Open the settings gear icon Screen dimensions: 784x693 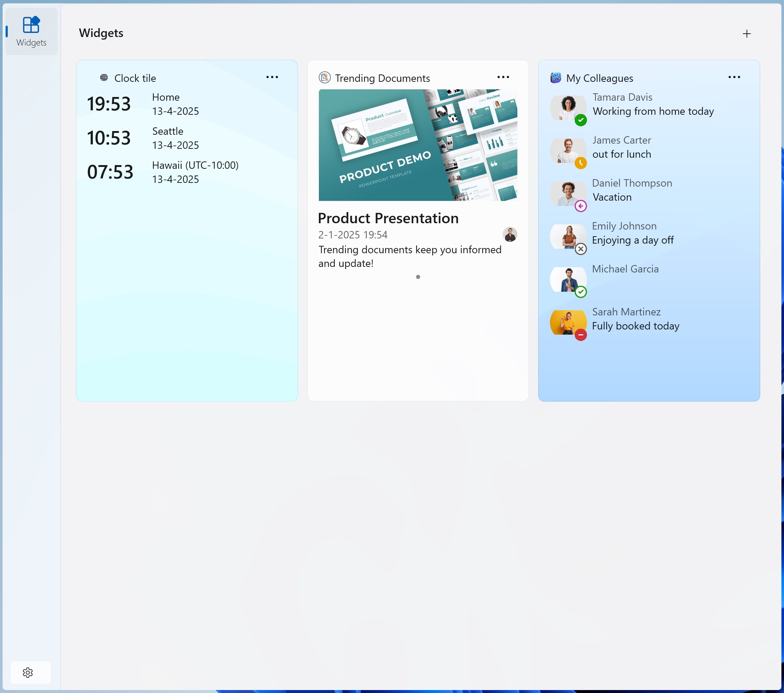[x=28, y=672]
